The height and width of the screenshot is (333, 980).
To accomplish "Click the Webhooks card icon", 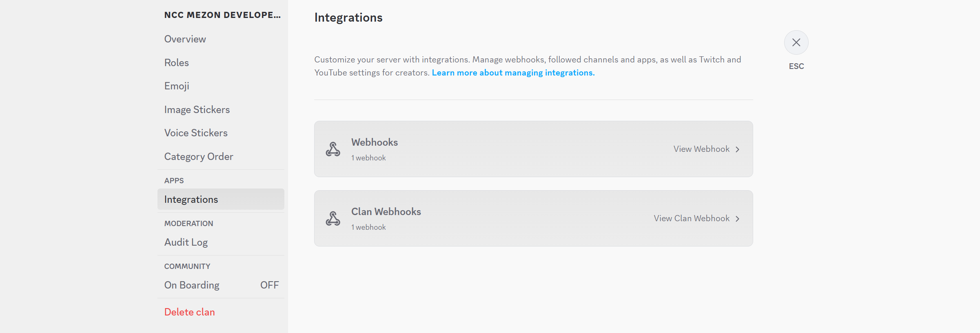I will tap(333, 149).
